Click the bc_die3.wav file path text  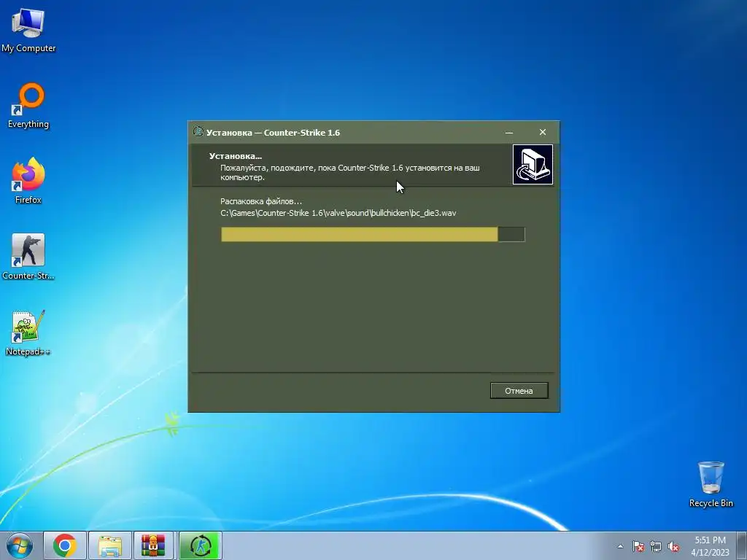click(338, 213)
